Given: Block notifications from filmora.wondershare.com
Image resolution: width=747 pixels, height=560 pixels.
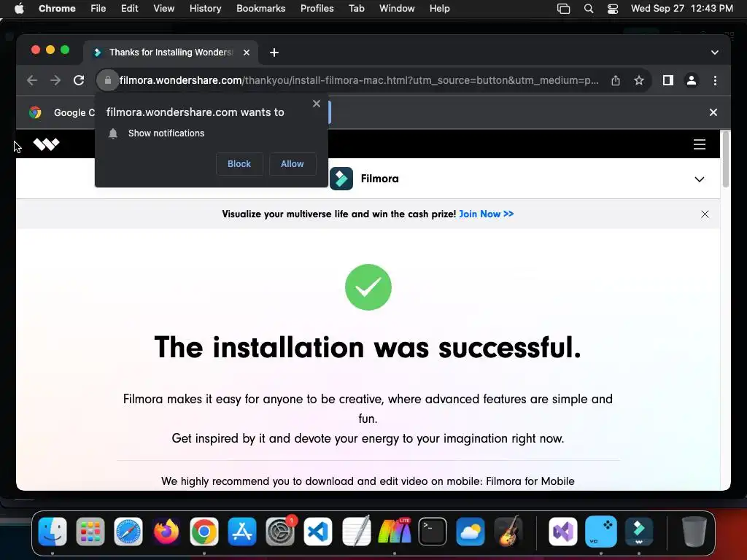Looking at the screenshot, I should [x=239, y=164].
